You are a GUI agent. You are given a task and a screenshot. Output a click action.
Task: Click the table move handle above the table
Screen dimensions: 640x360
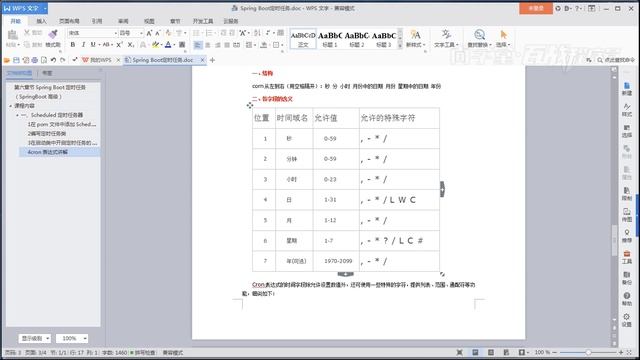[x=250, y=105]
